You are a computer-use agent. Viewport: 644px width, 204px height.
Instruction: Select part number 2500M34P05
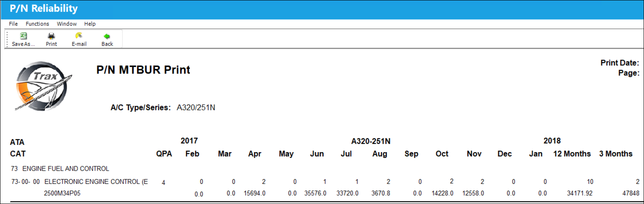tap(62, 193)
